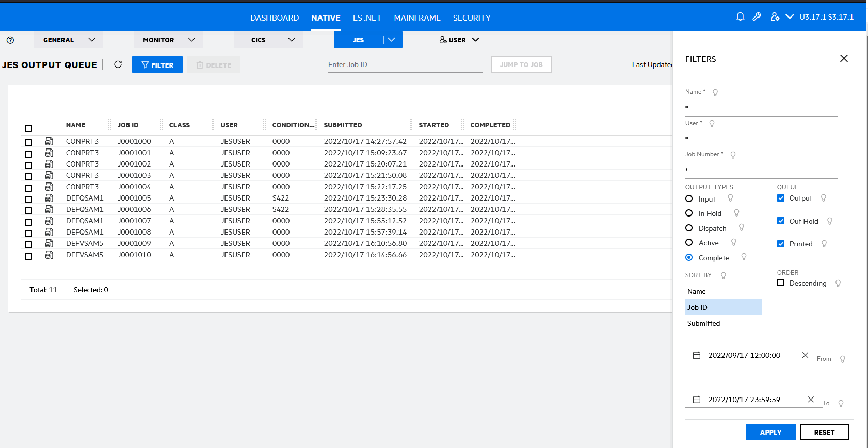Open the MAINFRAME tab
The width and height of the screenshot is (868, 448).
point(417,18)
